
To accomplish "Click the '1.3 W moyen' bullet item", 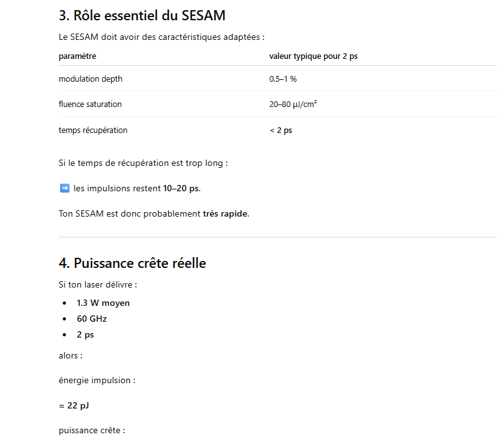I will point(103,303).
